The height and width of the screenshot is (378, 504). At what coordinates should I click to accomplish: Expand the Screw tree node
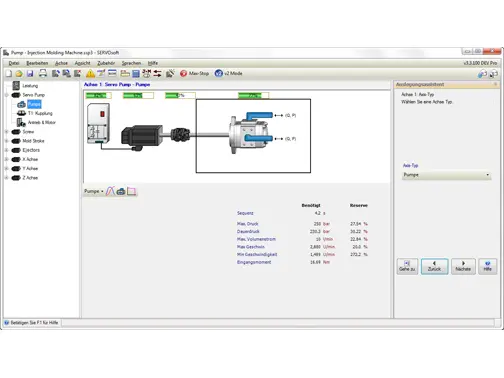(x=6, y=132)
